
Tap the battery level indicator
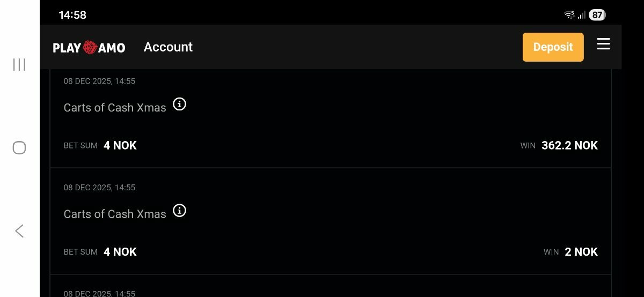pos(597,15)
